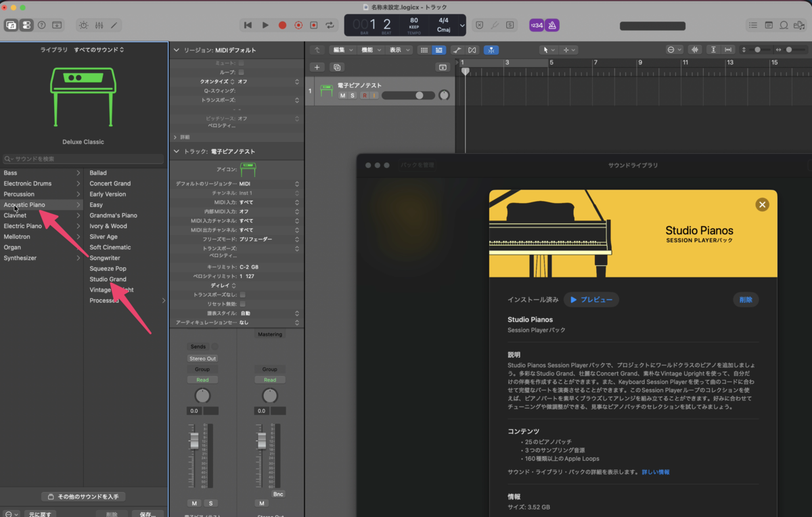
Task: Open the 編集 menu in tracks area
Action: click(342, 50)
